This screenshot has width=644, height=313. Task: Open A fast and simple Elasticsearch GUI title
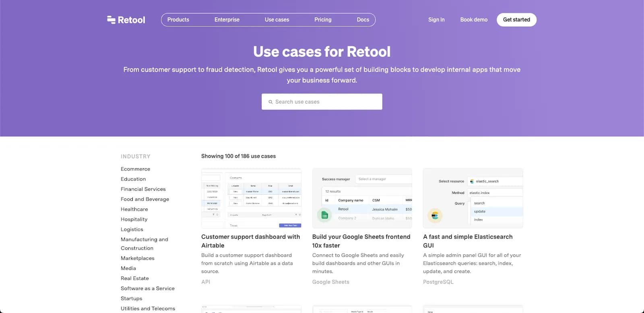tap(468, 241)
